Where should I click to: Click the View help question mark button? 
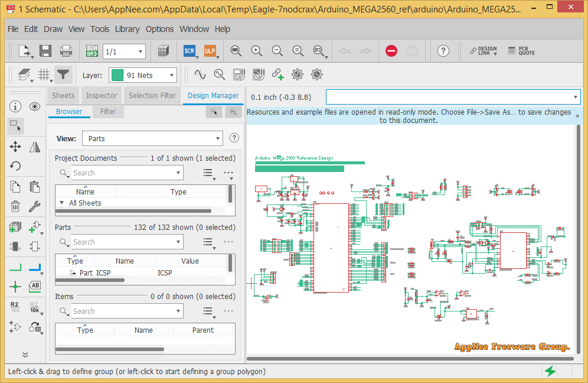coord(234,138)
